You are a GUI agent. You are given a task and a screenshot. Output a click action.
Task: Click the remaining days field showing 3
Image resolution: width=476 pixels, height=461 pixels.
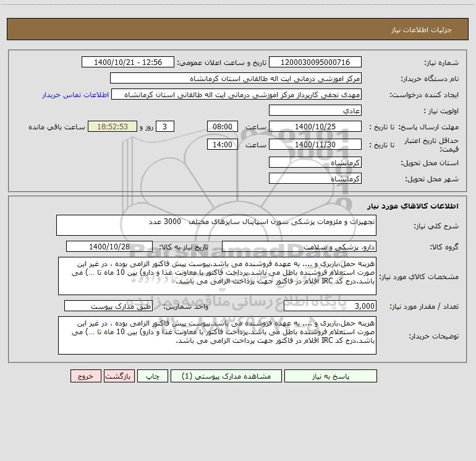tap(165, 126)
